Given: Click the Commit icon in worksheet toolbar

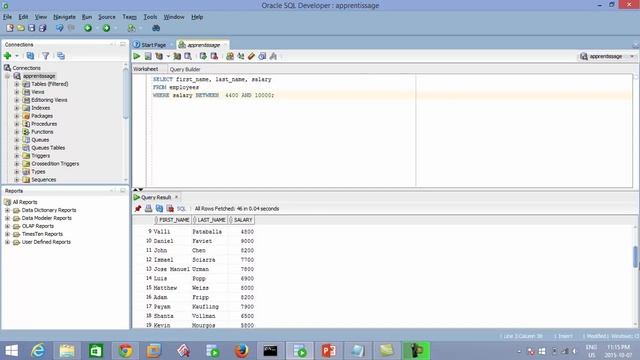Looking at the screenshot, I should coord(203,56).
